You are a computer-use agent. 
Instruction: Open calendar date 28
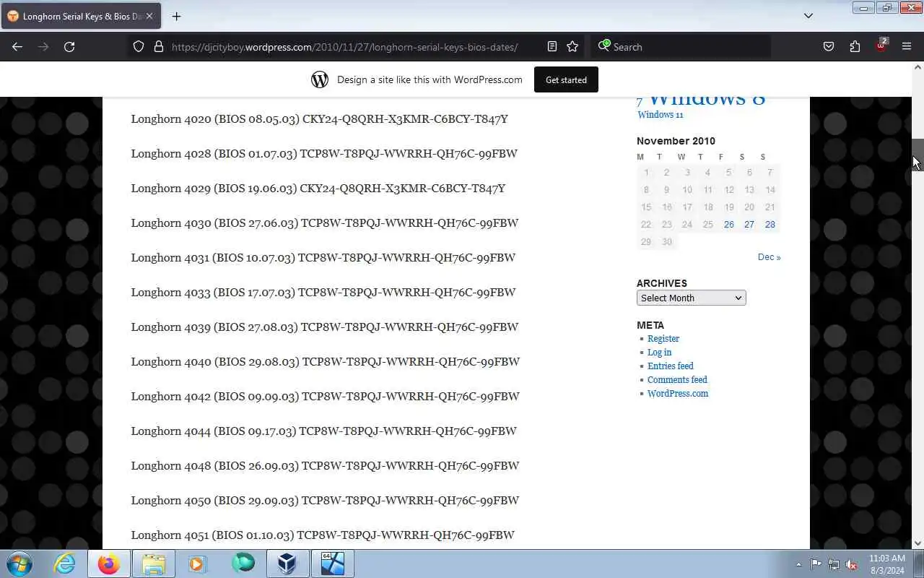pyautogui.click(x=770, y=225)
